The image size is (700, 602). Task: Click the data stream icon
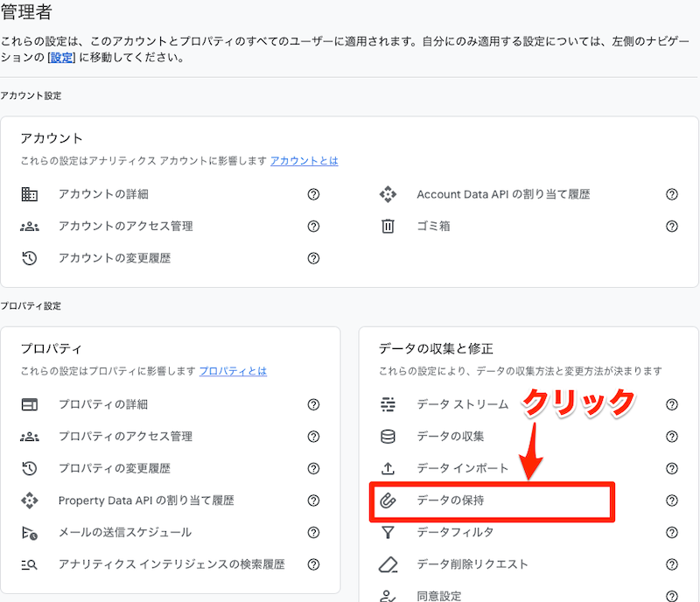click(x=388, y=404)
